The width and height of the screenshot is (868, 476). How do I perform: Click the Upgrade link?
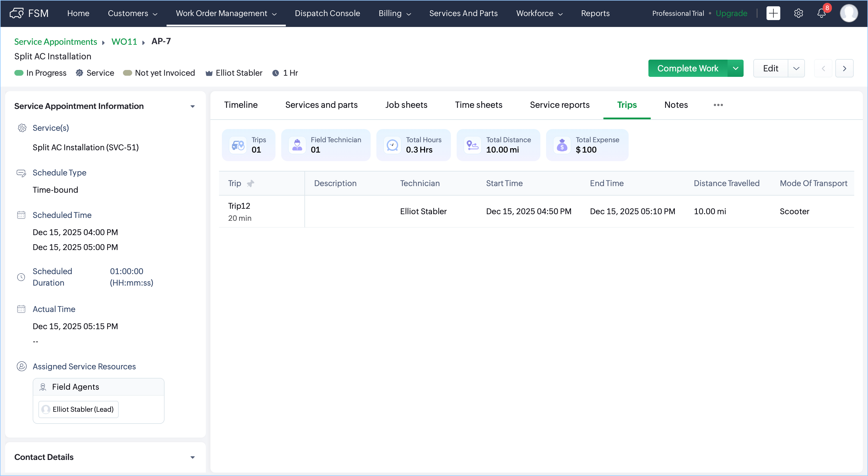pos(731,13)
